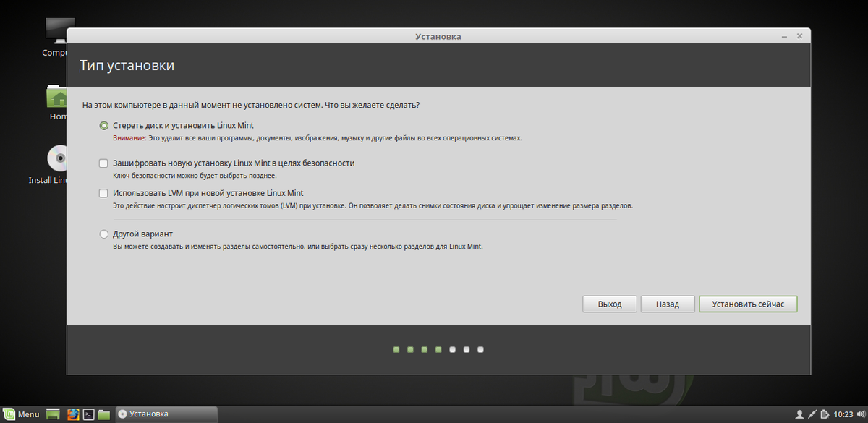Click the 'Выход' button
The image size is (868, 423).
click(610, 304)
